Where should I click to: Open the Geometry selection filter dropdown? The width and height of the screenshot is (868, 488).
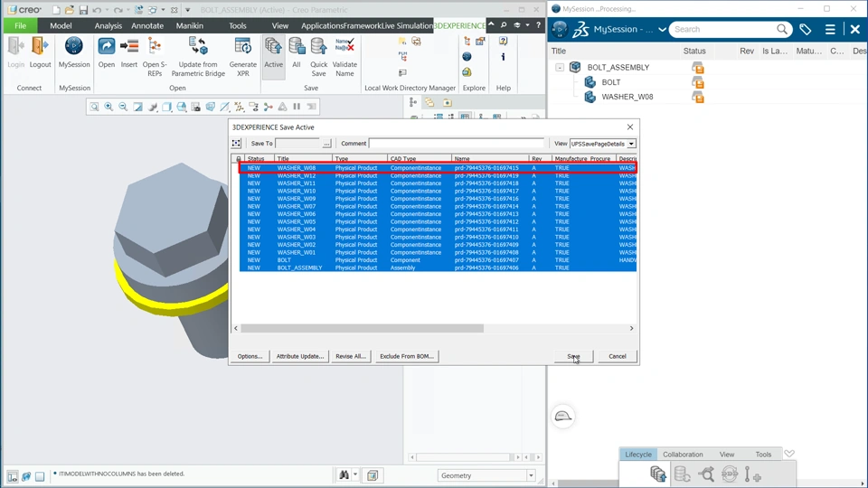pos(531,476)
